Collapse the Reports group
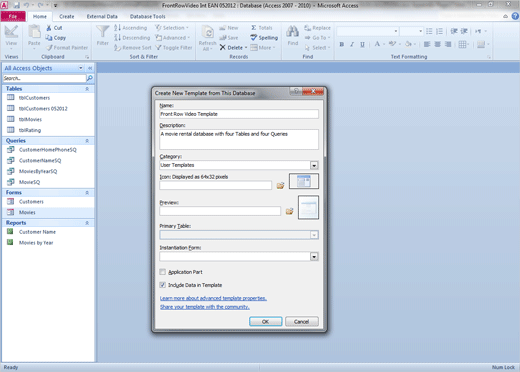The height and width of the screenshot is (372, 520). 87,223
